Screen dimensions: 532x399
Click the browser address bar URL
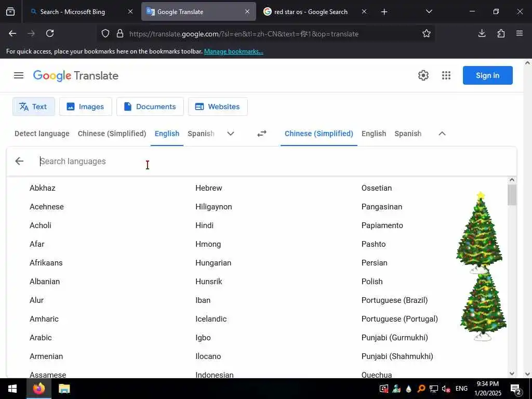tap(244, 34)
